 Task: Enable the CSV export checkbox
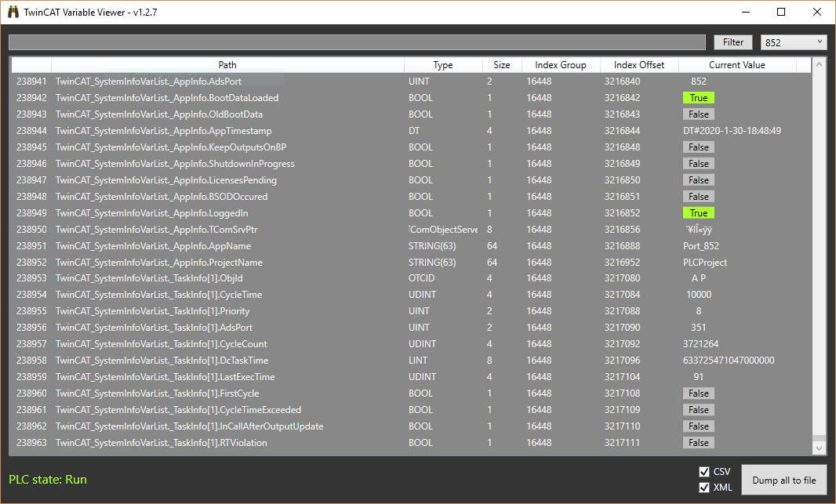point(703,471)
